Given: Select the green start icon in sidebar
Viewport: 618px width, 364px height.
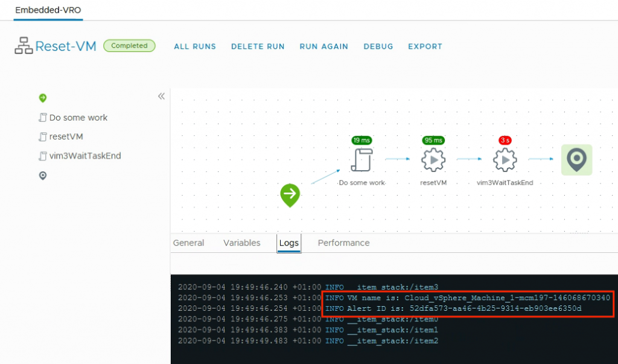Looking at the screenshot, I should coord(43,98).
